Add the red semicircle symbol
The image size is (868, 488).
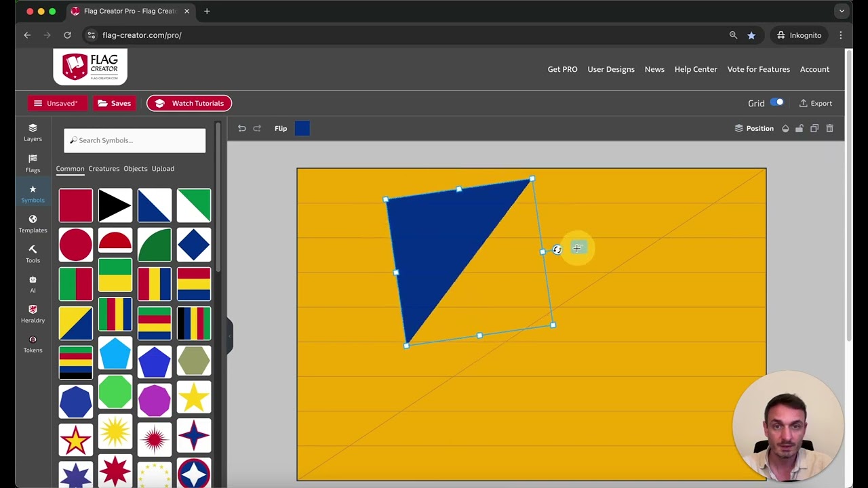(x=115, y=241)
